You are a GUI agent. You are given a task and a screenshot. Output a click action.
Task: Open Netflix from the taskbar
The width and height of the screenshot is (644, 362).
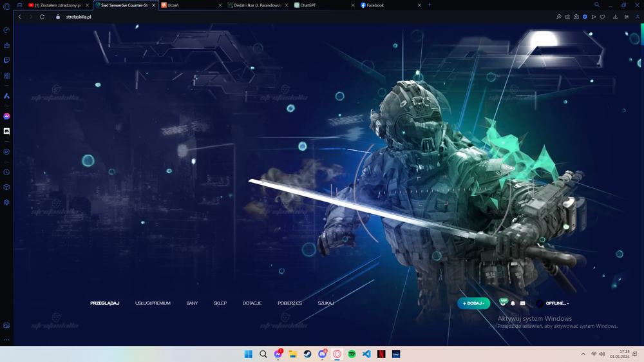pos(381,354)
